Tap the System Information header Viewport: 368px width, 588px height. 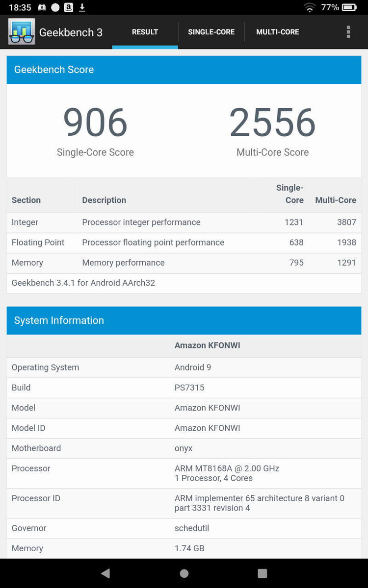point(184,320)
